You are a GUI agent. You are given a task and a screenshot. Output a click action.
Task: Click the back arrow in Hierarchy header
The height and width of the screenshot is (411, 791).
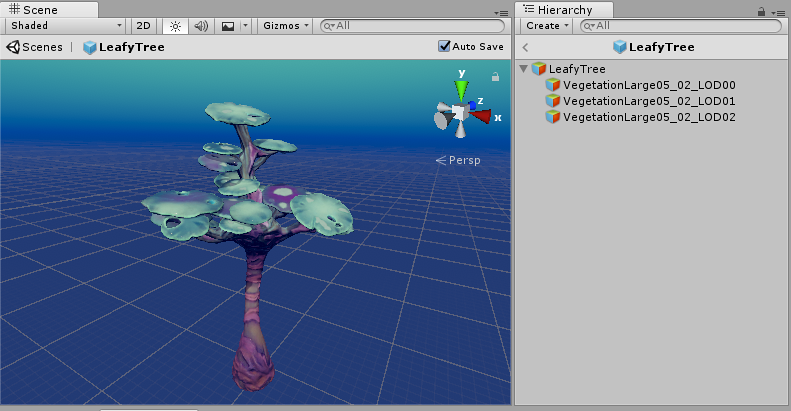click(x=526, y=47)
